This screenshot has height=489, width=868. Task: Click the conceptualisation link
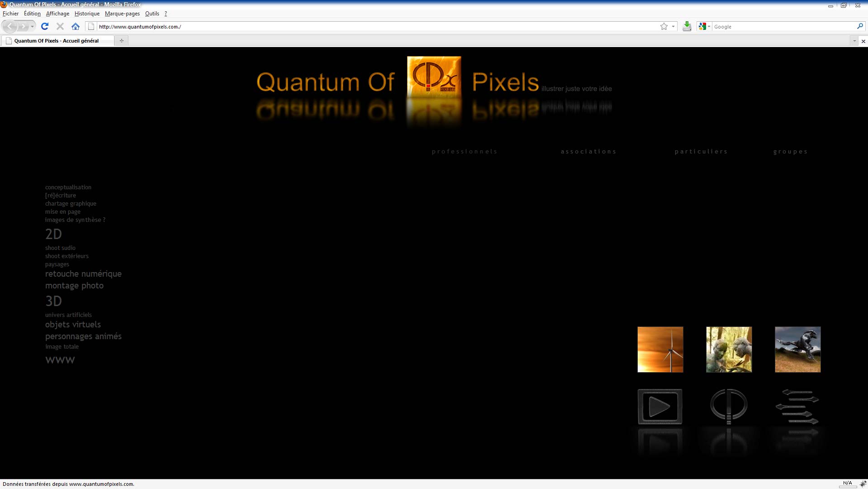pyautogui.click(x=68, y=187)
